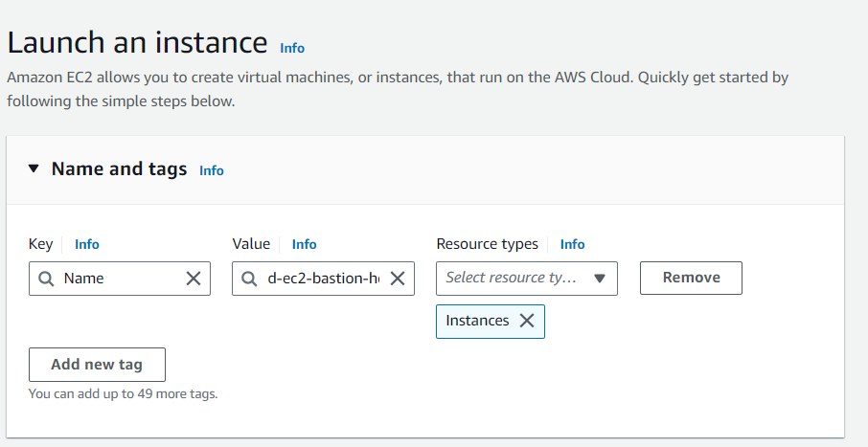Open the Info link next to Resource types

[x=572, y=244]
